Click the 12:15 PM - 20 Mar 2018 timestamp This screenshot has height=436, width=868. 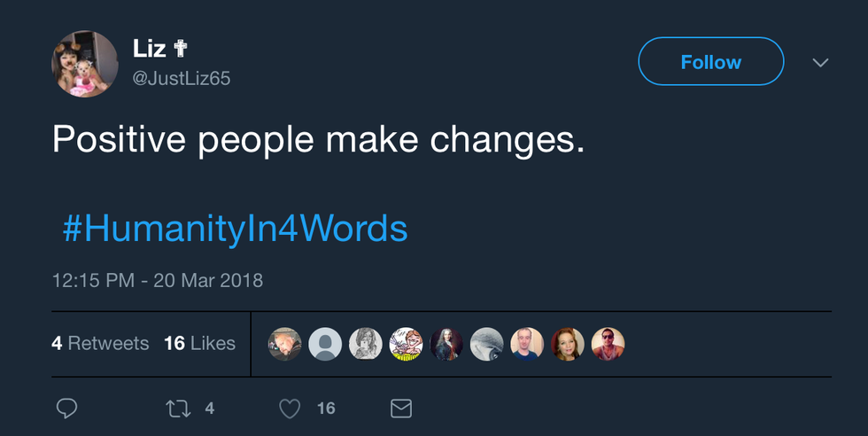[x=157, y=280]
